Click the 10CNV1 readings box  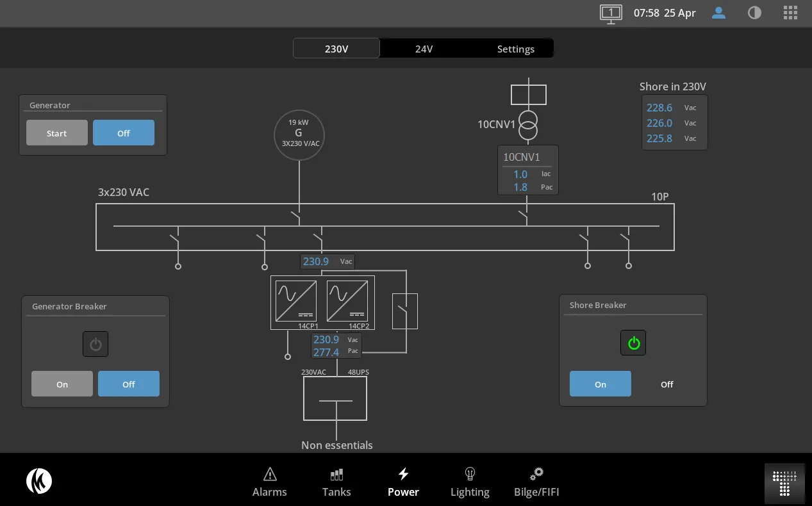[528, 170]
